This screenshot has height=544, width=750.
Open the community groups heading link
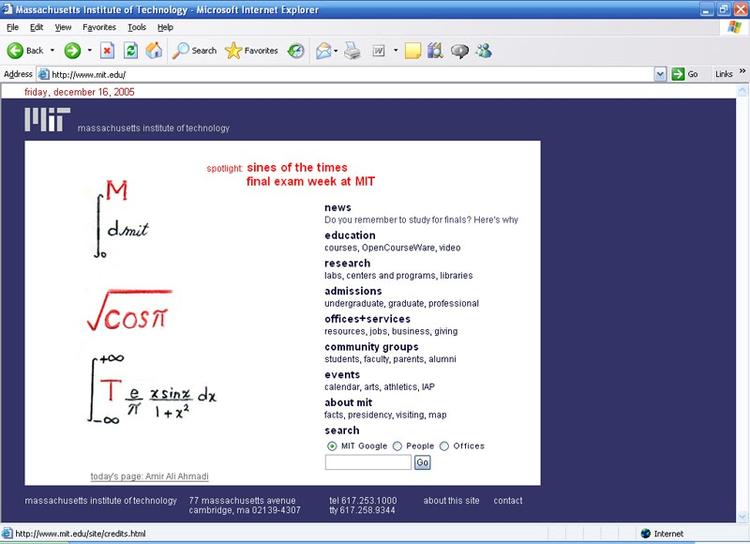point(371,347)
